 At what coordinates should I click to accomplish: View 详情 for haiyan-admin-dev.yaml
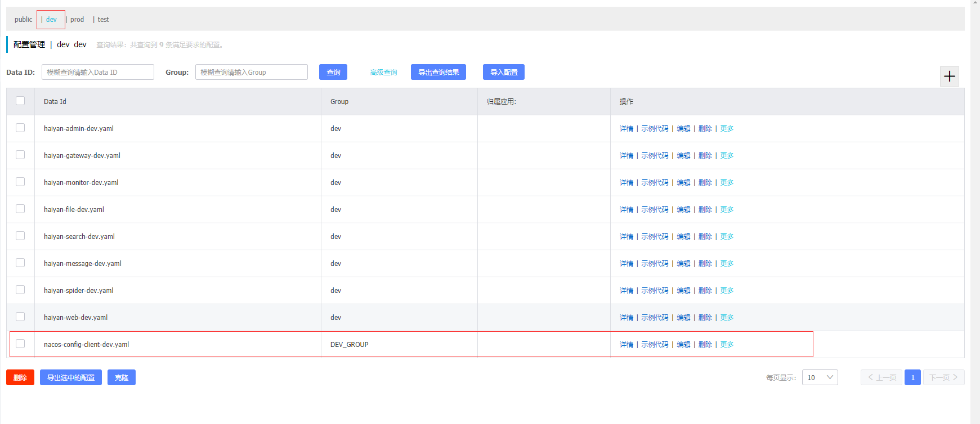point(627,129)
